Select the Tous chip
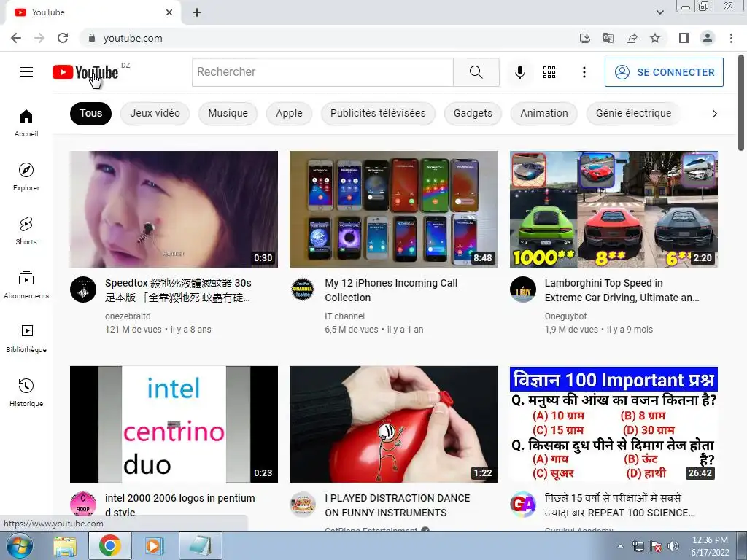This screenshot has height=560, width=747. pyautogui.click(x=90, y=113)
